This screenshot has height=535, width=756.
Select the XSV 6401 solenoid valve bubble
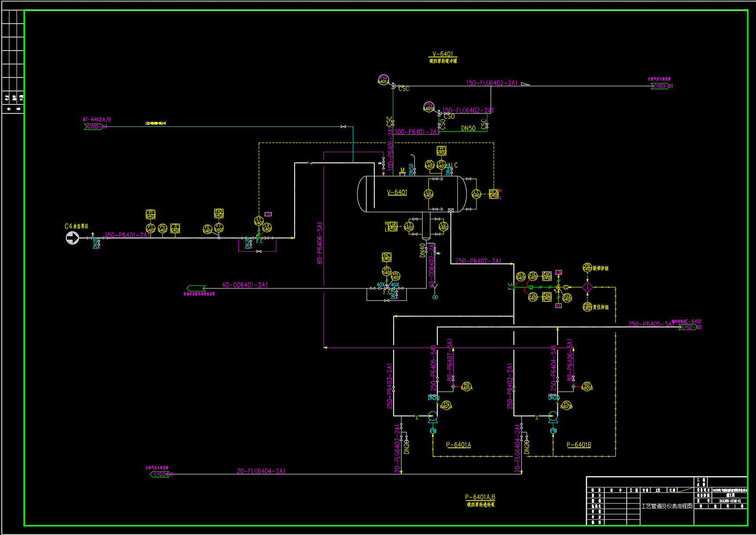click(567, 298)
